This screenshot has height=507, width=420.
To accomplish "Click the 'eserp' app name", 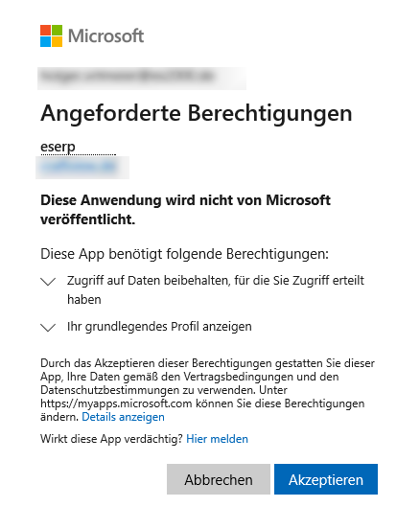I will point(58,147).
